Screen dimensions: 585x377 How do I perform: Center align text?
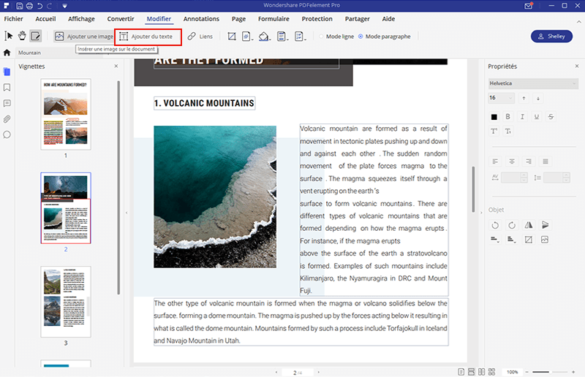point(512,162)
